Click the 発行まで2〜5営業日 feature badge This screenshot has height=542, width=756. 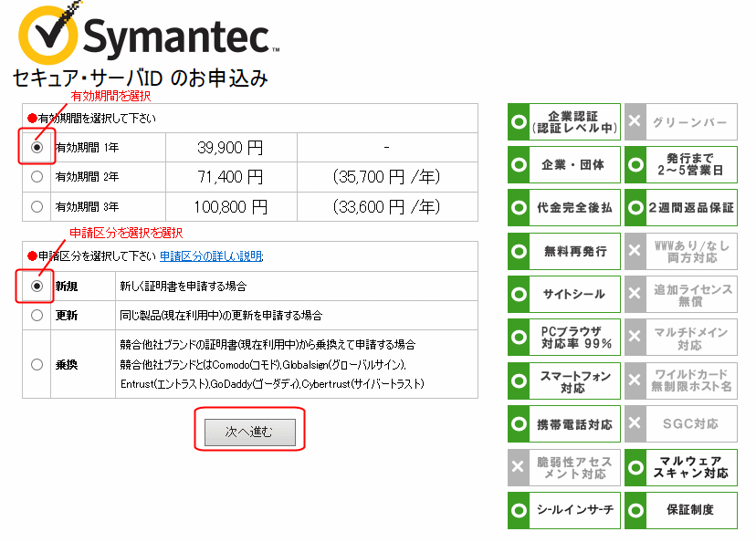pos(681,165)
